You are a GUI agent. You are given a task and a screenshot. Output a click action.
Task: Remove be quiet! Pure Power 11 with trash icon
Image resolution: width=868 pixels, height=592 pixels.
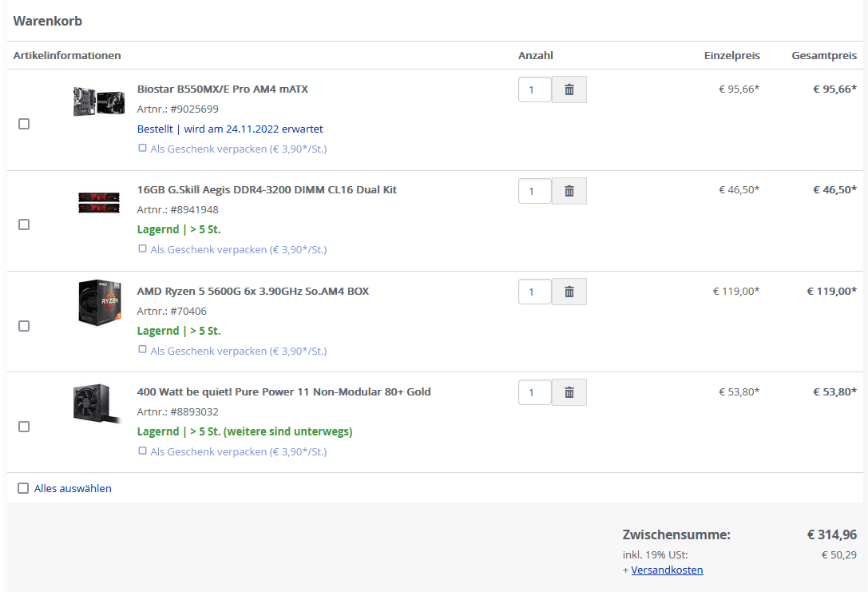point(569,392)
